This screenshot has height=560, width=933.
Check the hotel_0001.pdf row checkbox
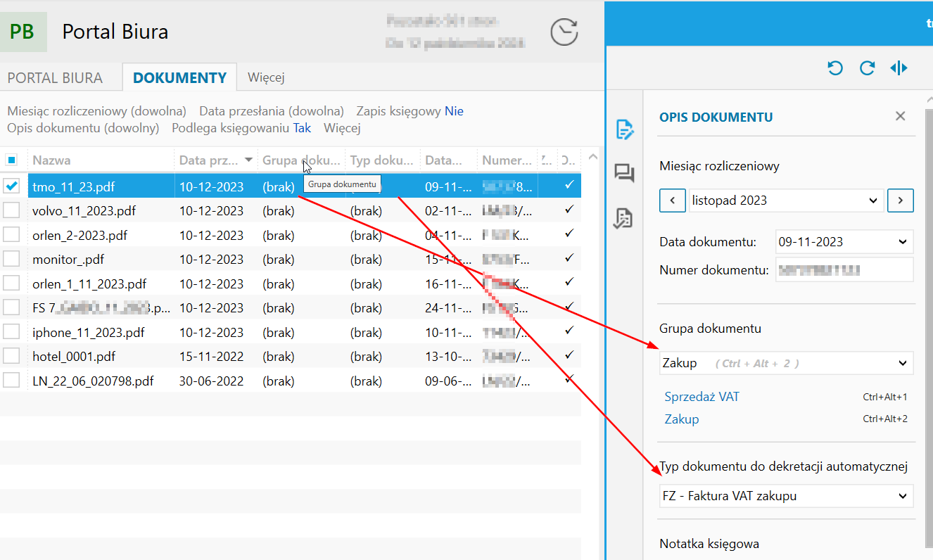click(11, 357)
